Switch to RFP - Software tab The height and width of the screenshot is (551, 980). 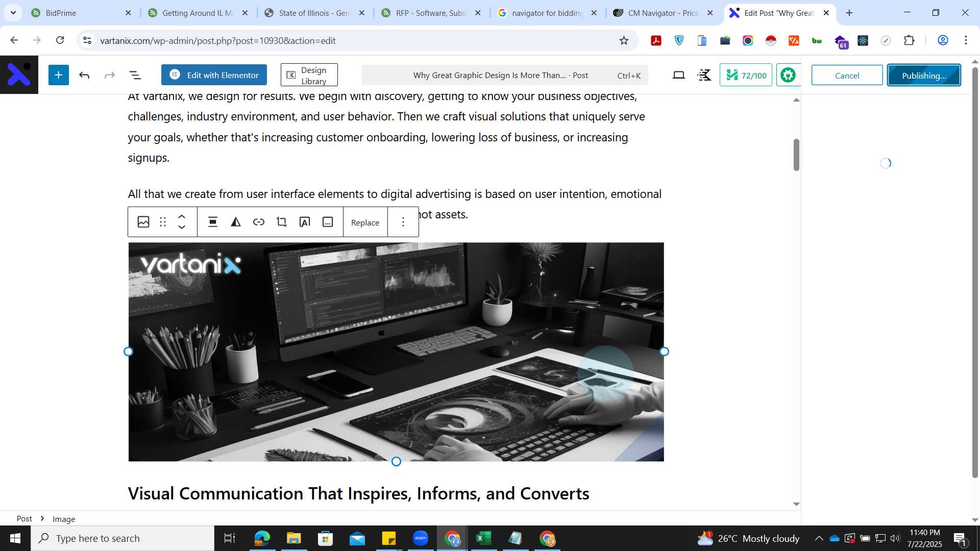point(431,13)
